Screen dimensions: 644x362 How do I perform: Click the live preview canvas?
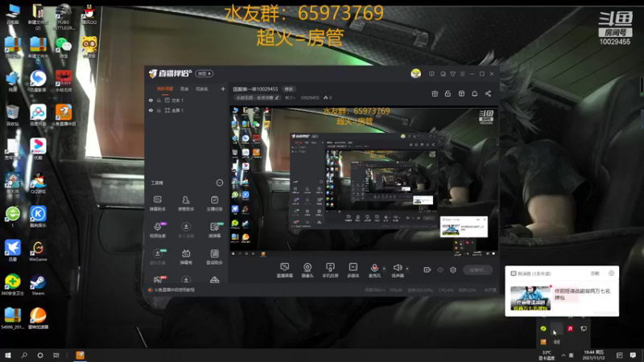pos(364,182)
